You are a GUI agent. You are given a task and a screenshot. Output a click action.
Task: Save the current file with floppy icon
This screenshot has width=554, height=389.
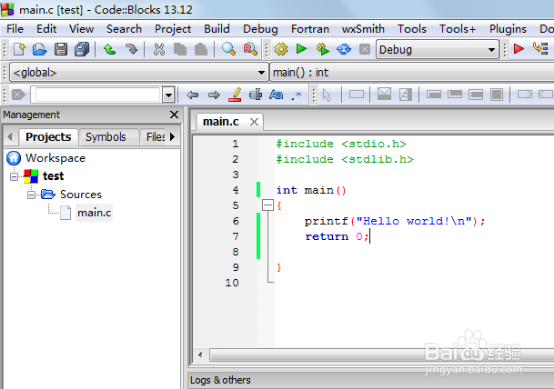coord(61,49)
